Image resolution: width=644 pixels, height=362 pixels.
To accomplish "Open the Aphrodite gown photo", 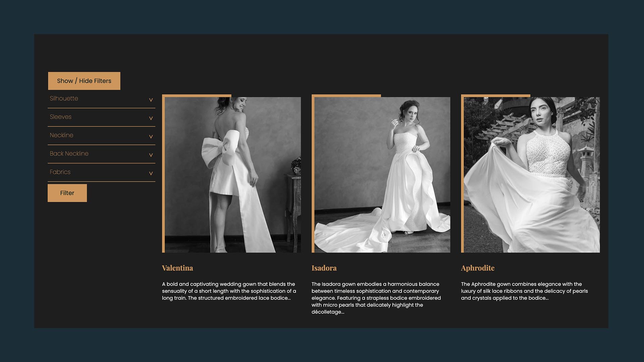I will (532, 175).
